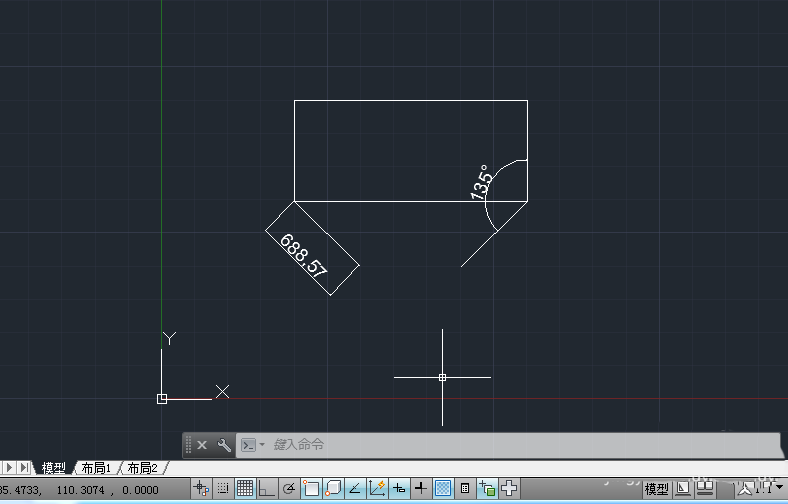The width and height of the screenshot is (788, 504).
Task: Click the 模型 status bar button
Action: [656, 488]
